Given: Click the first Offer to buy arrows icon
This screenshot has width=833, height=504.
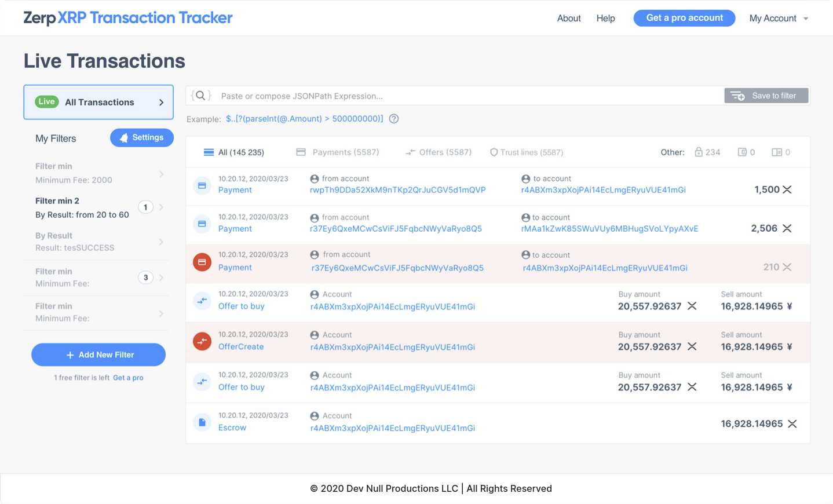Looking at the screenshot, I should pos(202,301).
